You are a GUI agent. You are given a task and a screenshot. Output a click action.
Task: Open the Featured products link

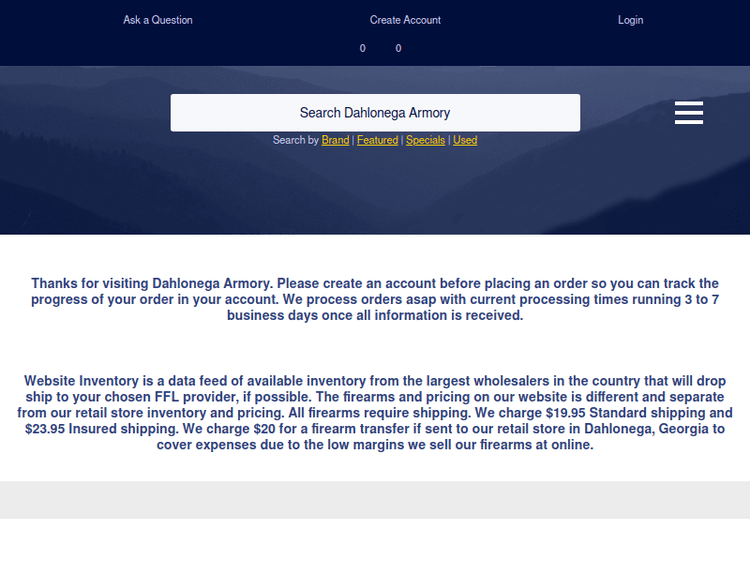[377, 140]
